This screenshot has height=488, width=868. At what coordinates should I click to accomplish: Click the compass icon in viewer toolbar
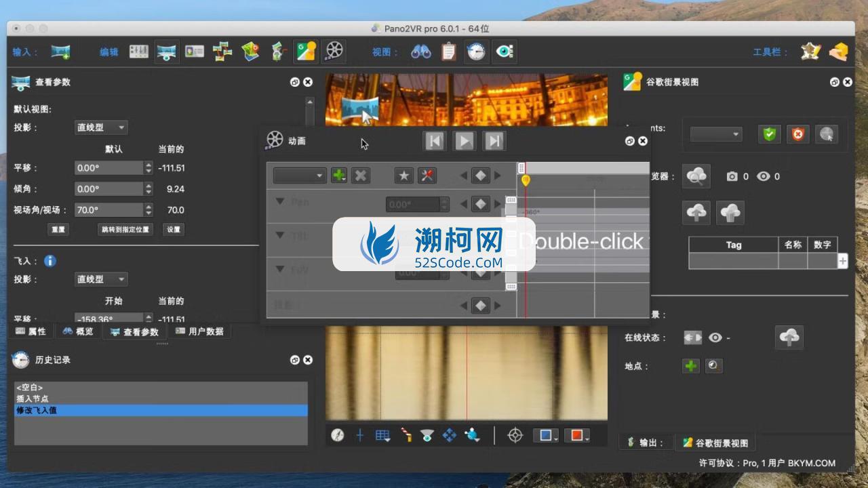[338, 435]
